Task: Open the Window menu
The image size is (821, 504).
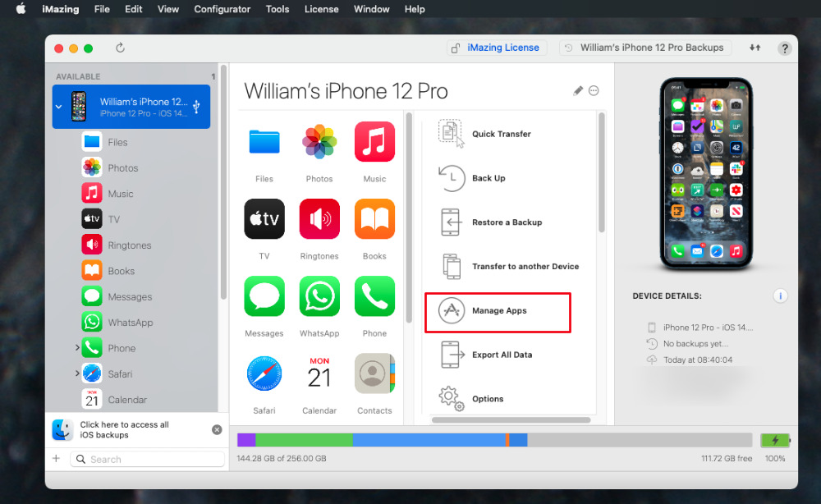Action: (371, 9)
